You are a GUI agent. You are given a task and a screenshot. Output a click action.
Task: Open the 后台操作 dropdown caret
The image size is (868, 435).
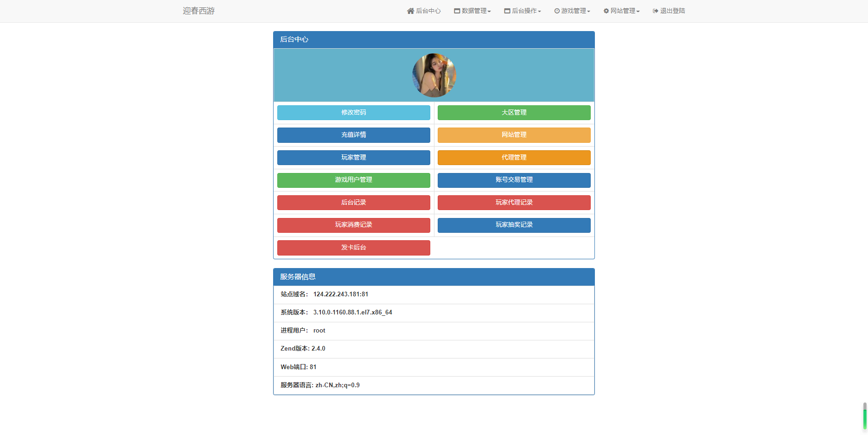pyautogui.click(x=539, y=11)
